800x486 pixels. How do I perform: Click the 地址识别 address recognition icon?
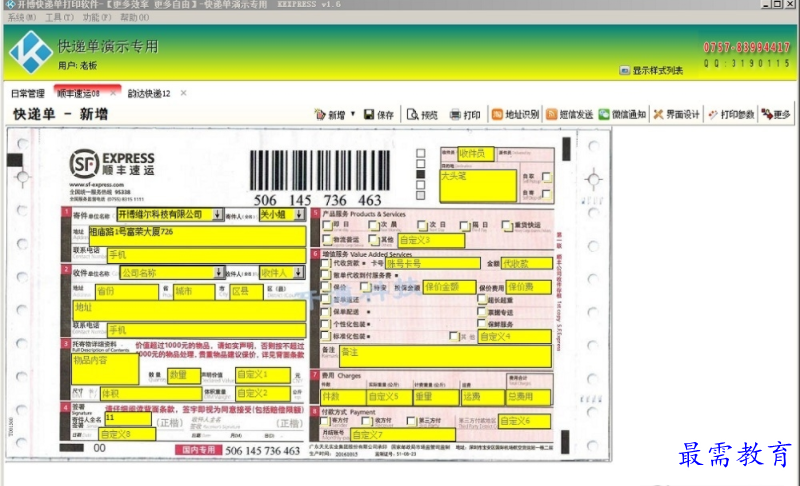click(x=497, y=115)
